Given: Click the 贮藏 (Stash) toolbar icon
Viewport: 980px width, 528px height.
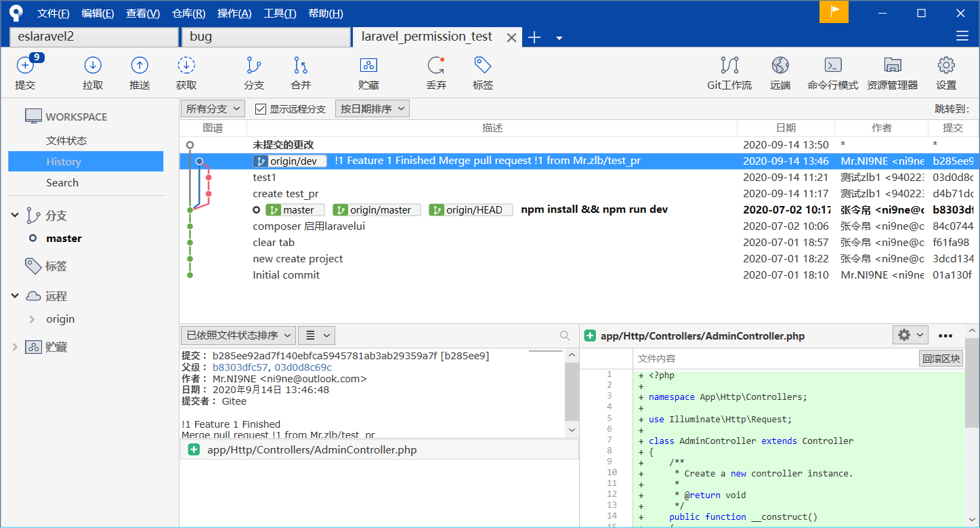Looking at the screenshot, I should pos(368,66).
